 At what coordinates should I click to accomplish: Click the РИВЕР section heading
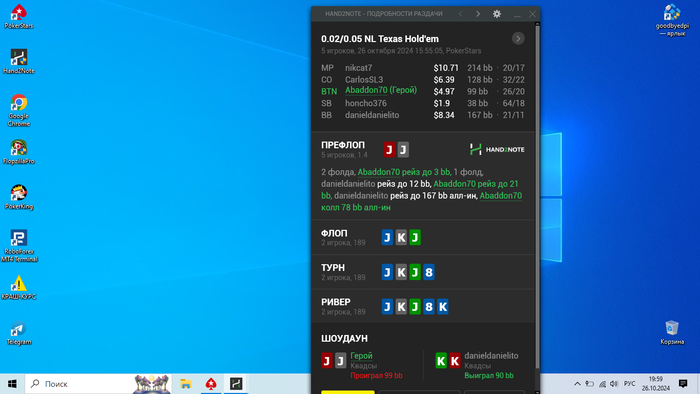[x=336, y=302]
